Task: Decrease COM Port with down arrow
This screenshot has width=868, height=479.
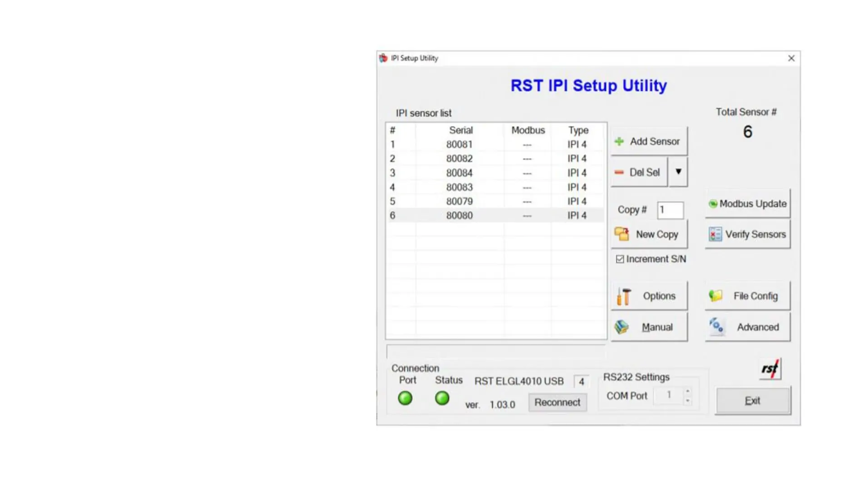Action: 688,400
